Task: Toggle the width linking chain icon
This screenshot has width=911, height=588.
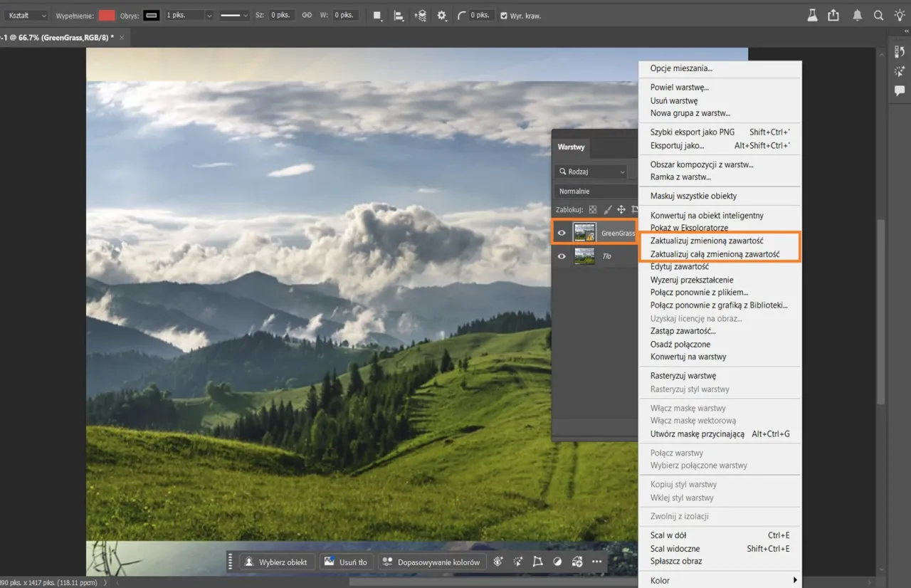Action: [x=307, y=14]
